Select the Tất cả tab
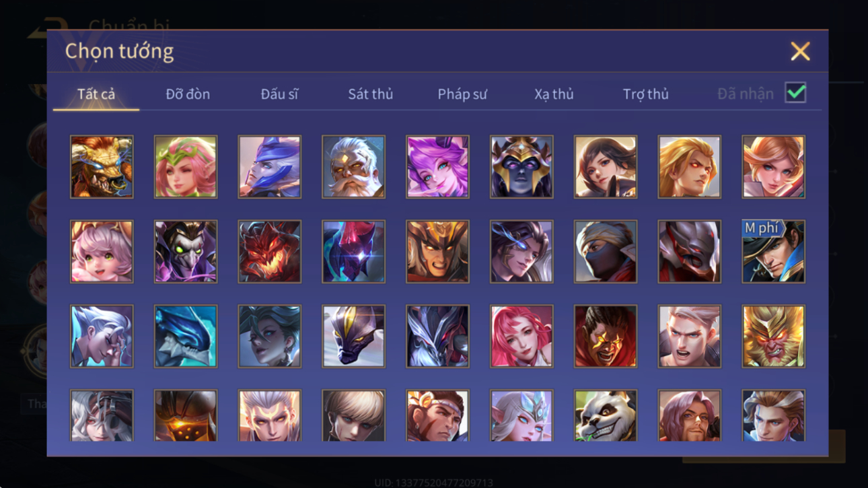The image size is (868, 488). [x=96, y=94]
